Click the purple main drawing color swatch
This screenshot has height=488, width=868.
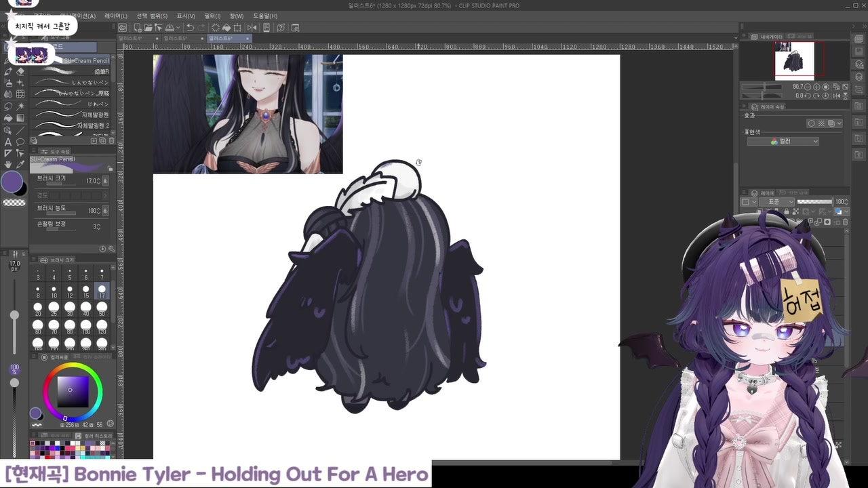pos(12,182)
